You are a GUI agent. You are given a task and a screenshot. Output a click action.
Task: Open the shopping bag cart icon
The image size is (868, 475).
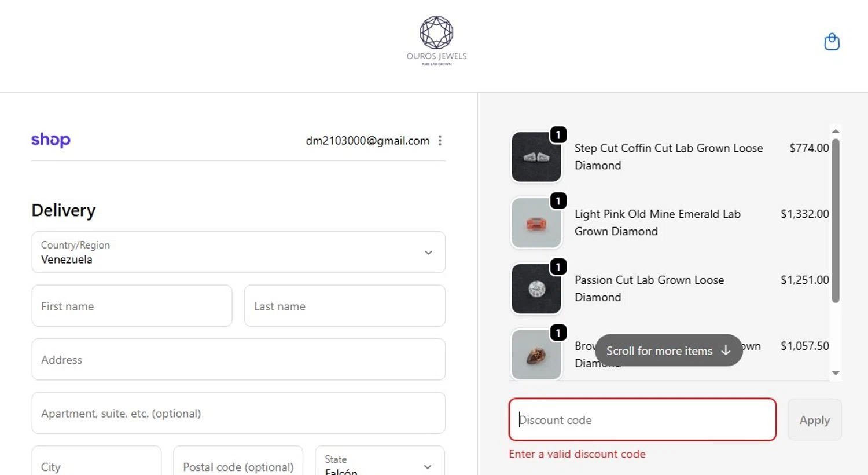(832, 42)
